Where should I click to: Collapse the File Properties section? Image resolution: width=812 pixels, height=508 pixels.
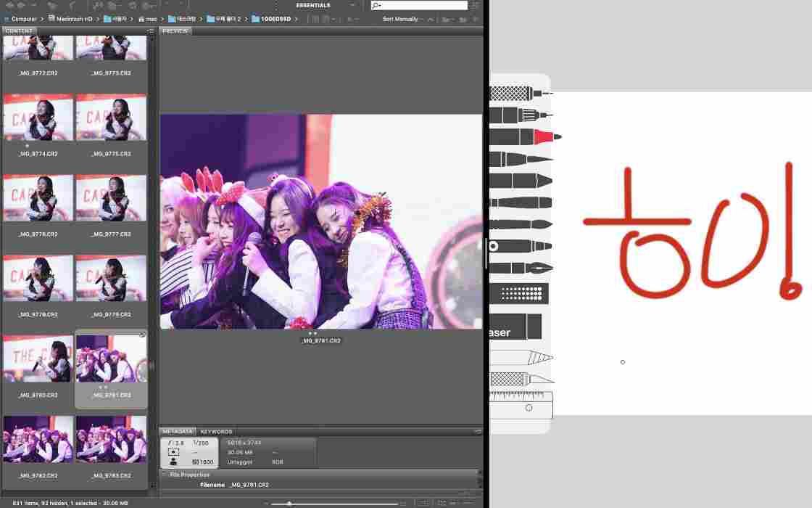point(164,474)
